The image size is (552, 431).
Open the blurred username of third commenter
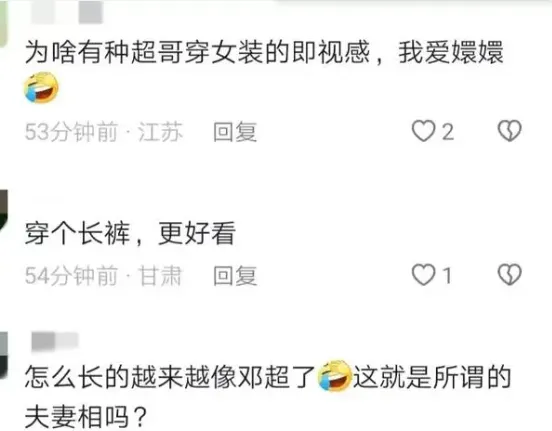[x=55, y=342]
